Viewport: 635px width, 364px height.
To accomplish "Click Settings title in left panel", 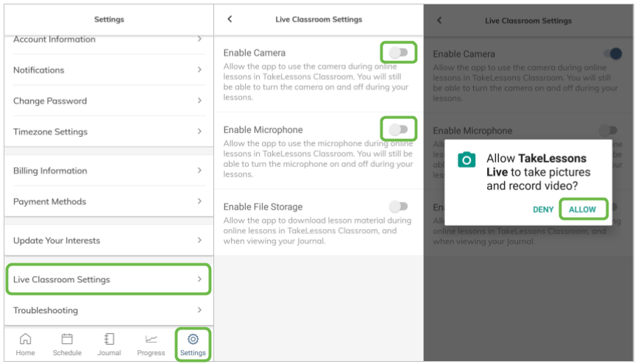I will (x=109, y=19).
